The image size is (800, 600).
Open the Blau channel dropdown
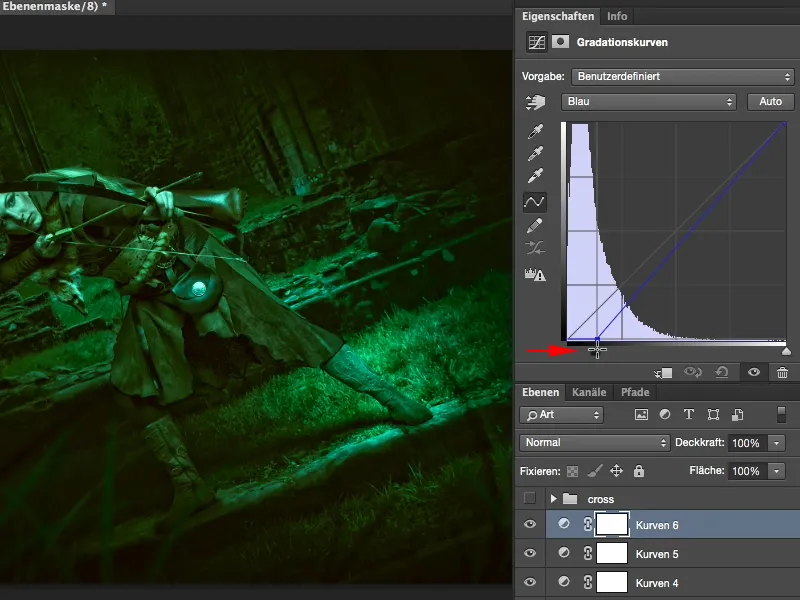click(x=648, y=102)
